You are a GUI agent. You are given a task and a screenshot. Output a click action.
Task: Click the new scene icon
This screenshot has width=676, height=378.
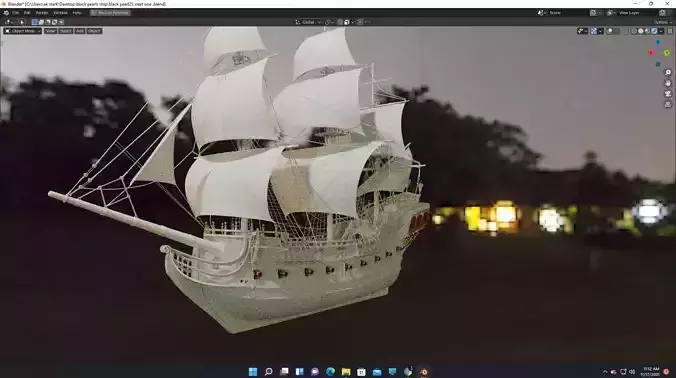(593, 12)
